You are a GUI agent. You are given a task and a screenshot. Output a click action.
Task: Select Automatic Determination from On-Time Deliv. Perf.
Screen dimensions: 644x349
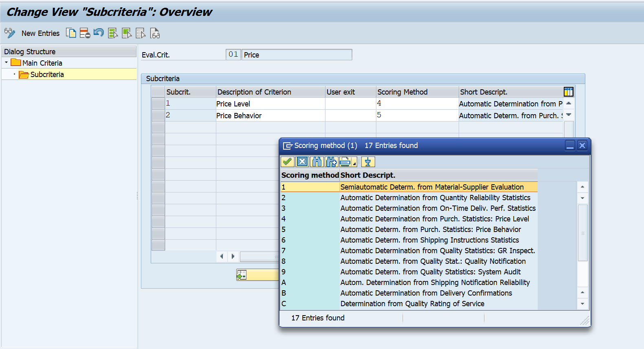(438, 208)
